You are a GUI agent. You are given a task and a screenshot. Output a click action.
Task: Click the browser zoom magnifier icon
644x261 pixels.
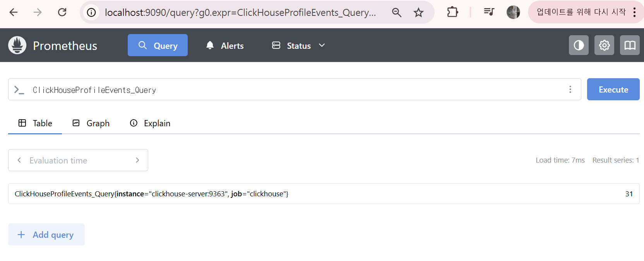397,12
